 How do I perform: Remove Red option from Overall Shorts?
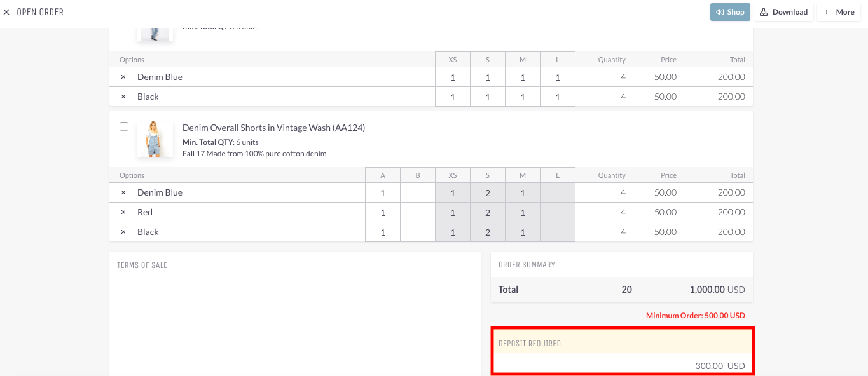[123, 212]
